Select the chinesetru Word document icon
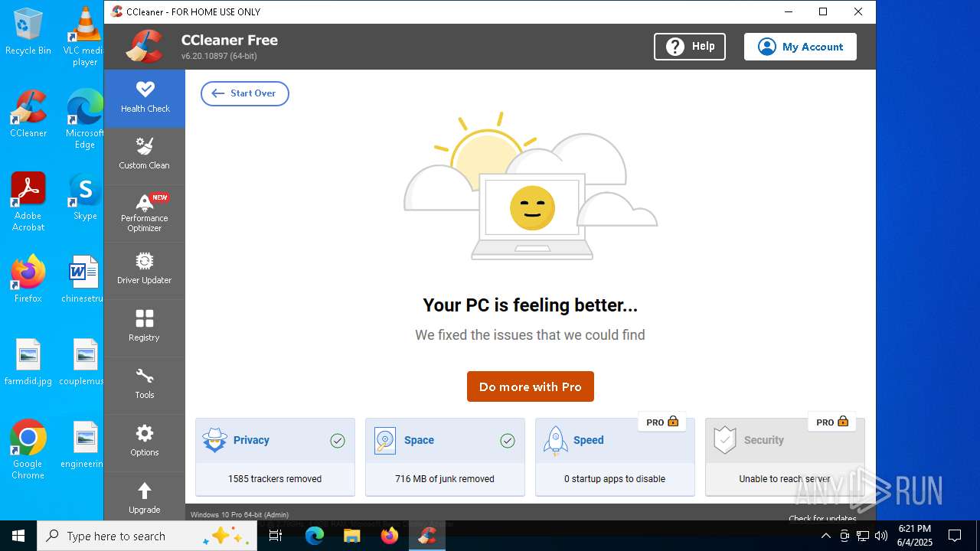This screenshot has width=980, height=551. point(83,279)
